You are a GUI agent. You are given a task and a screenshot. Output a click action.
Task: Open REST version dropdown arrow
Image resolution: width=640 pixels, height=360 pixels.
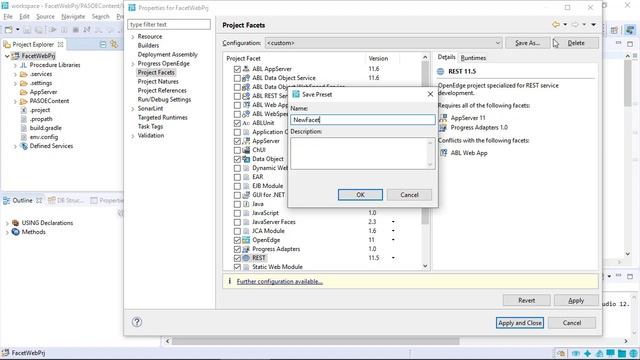[393, 258]
